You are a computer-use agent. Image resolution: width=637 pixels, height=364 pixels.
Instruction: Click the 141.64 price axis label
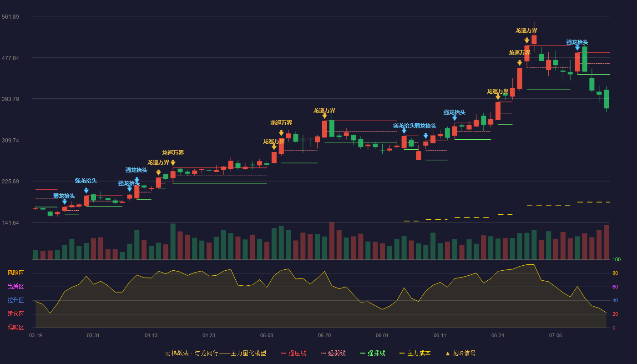coord(10,223)
